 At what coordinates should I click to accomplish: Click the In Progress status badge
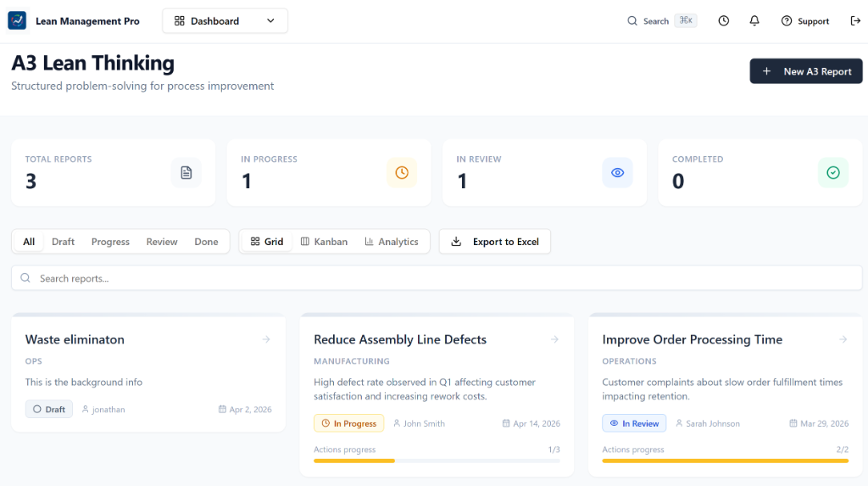click(x=348, y=423)
